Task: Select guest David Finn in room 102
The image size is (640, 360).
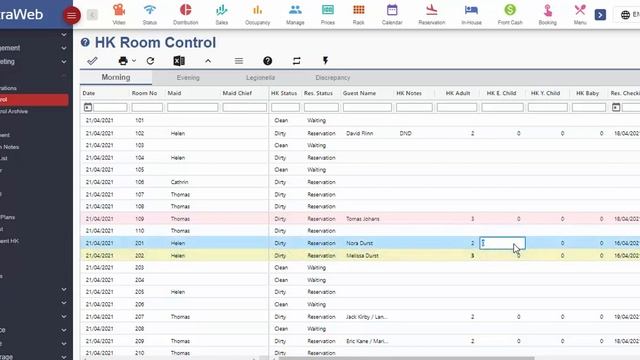Action: pyautogui.click(x=360, y=133)
